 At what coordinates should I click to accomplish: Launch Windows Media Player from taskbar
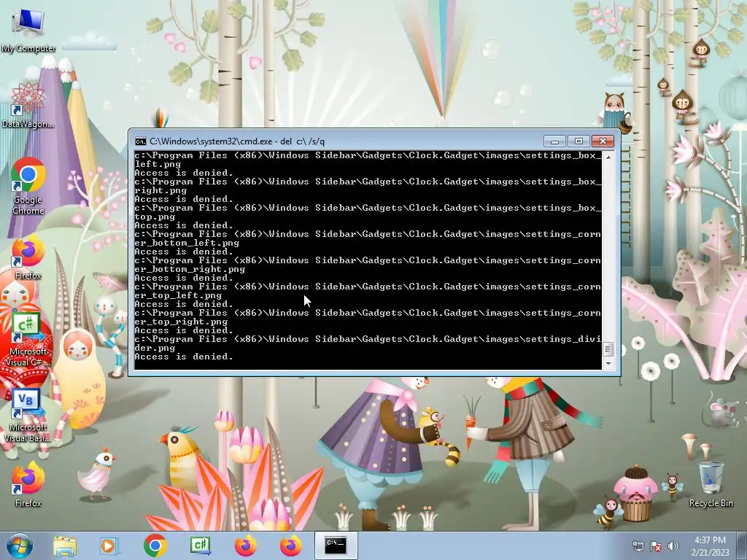(x=109, y=545)
